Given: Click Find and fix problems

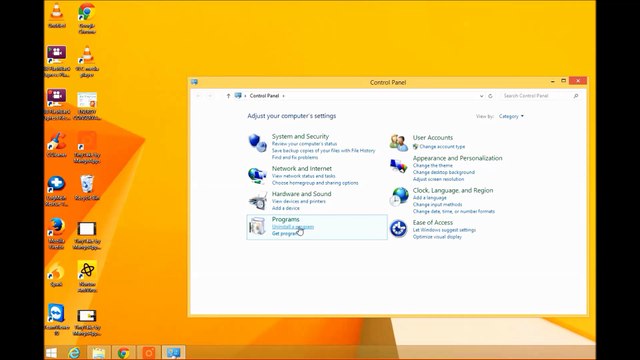Looking at the screenshot, I should pyautogui.click(x=295, y=158).
